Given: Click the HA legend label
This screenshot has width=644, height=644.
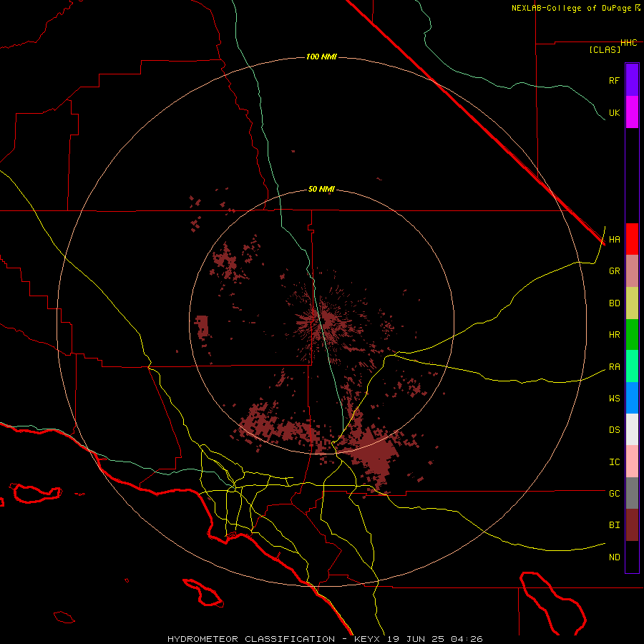Looking at the screenshot, I should click(x=614, y=240).
